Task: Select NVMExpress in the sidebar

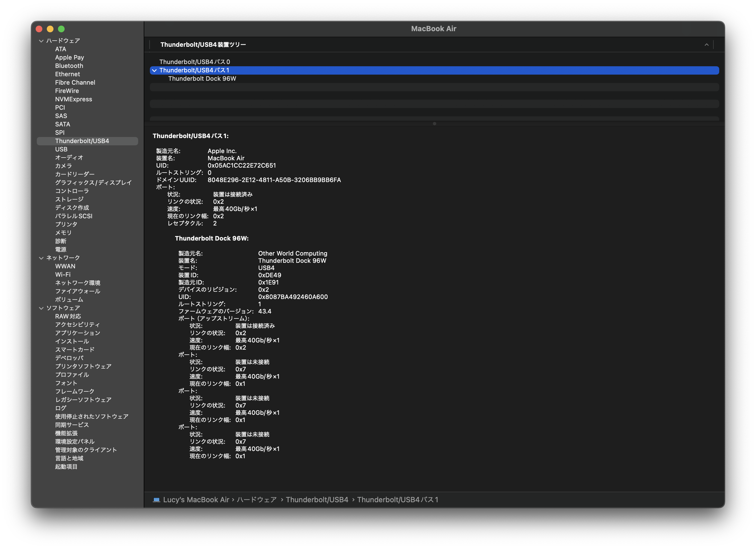Action: point(73,99)
